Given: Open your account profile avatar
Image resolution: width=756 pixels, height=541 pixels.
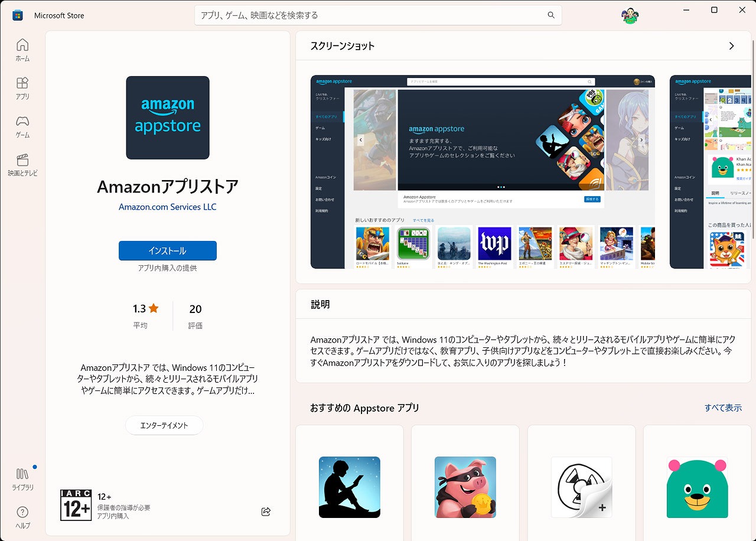Looking at the screenshot, I should (630, 15).
